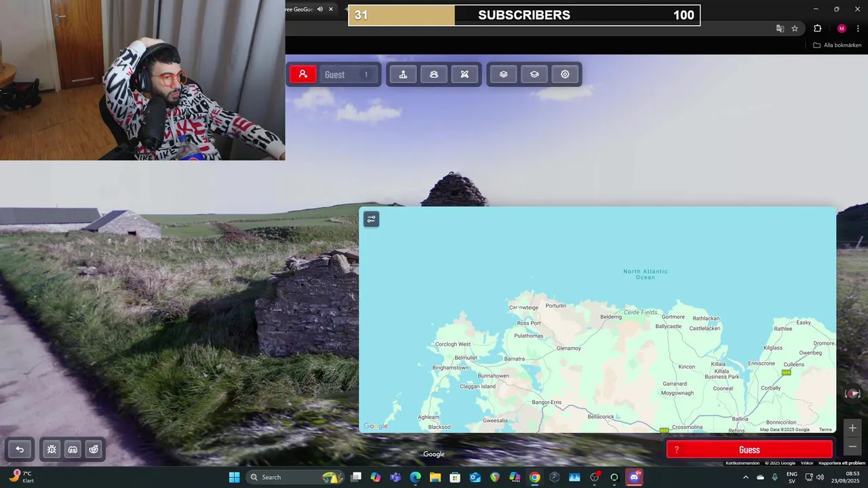Open the stacked layers maps icon
This screenshot has height=488, width=868.
(x=503, y=75)
